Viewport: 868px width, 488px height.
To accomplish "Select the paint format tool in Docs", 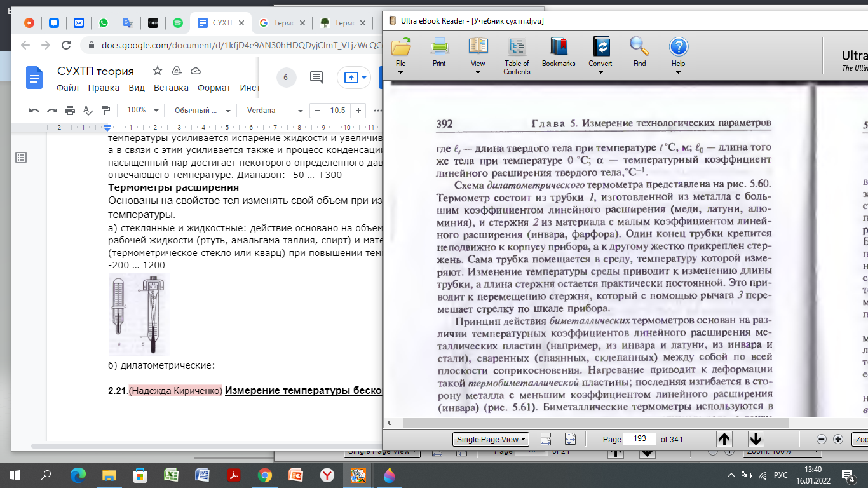I will pyautogui.click(x=105, y=110).
